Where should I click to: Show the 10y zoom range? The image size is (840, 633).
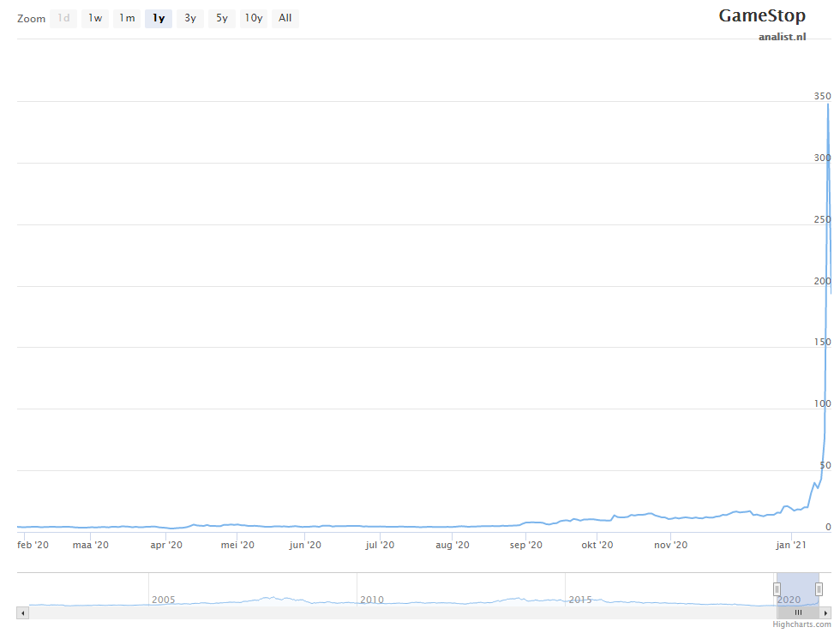click(x=254, y=18)
